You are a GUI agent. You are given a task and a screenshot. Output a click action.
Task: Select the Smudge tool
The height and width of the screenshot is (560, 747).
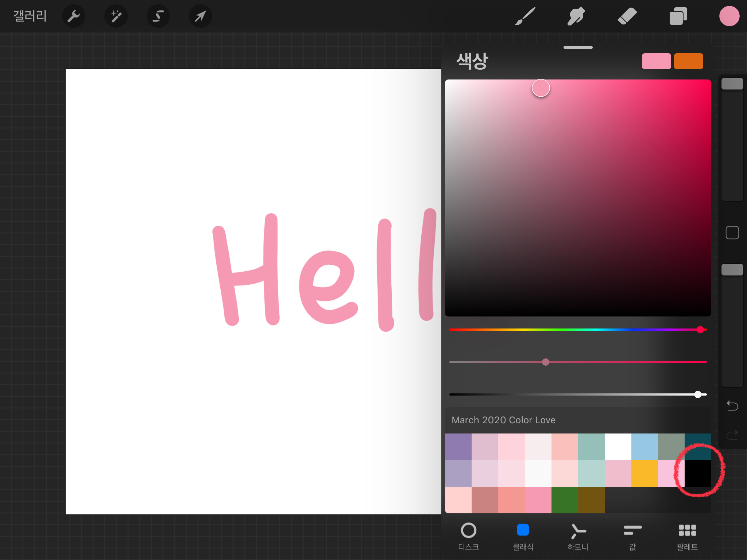coord(576,16)
